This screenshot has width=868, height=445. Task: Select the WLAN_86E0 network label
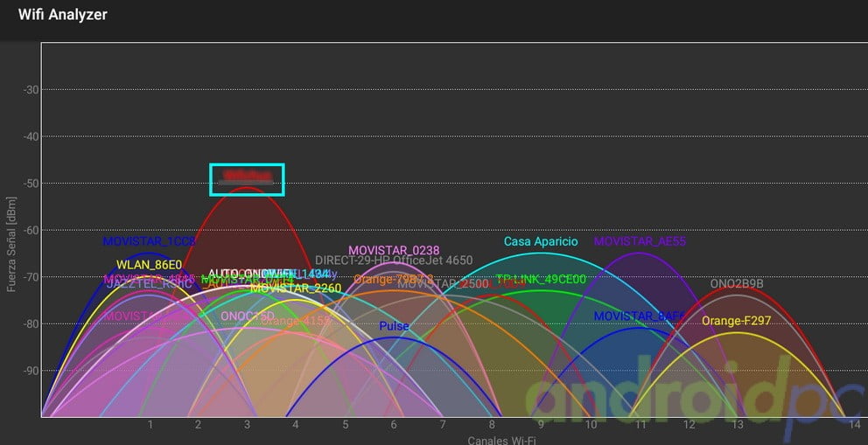click(149, 265)
